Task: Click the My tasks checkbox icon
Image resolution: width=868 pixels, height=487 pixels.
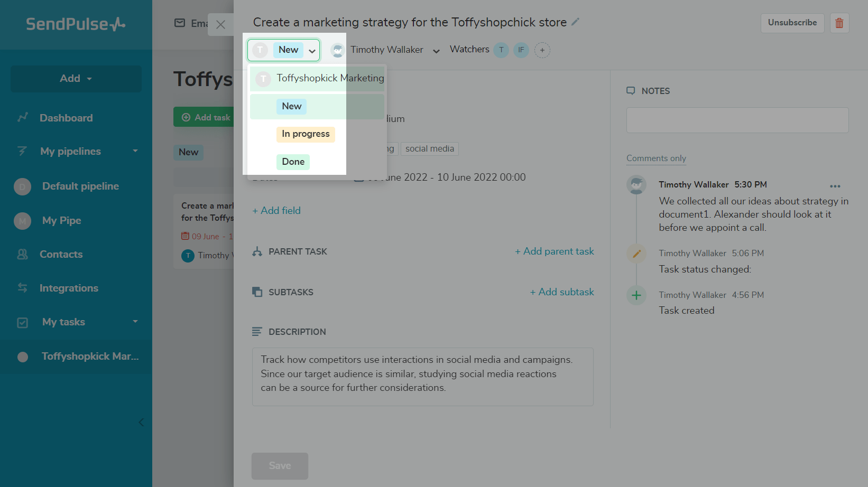Action: [22, 322]
